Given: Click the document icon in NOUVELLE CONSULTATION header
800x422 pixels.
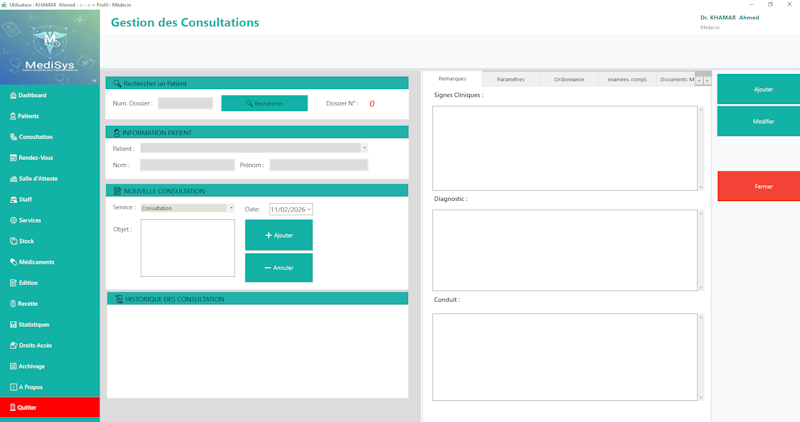Looking at the screenshot, I should (117, 191).
